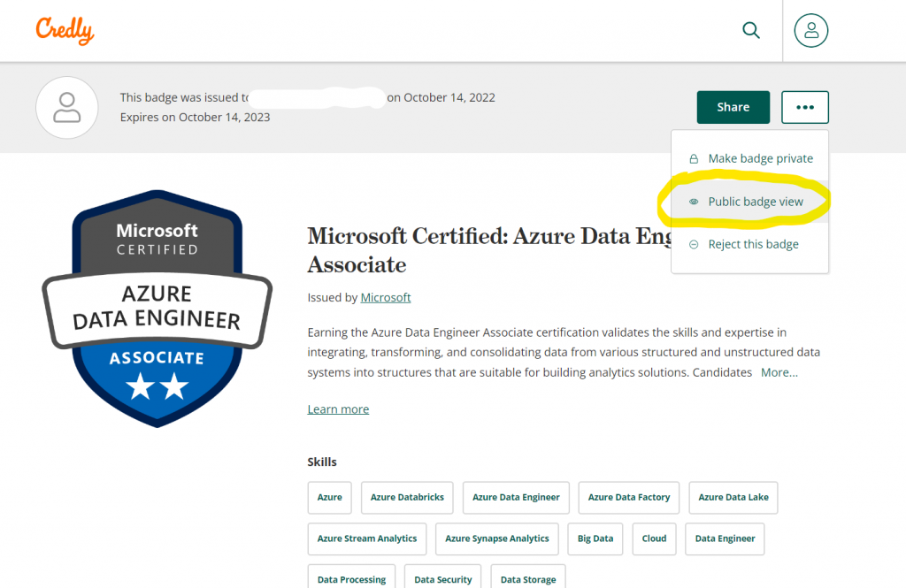
Task: Open the Learn more link
Action: tap(338, 409)
